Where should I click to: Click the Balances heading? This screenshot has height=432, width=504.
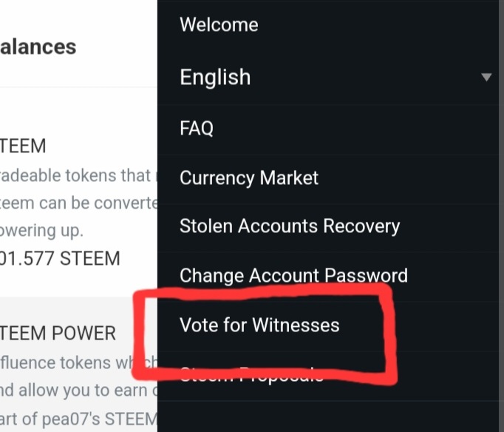[x=38, y=47]
